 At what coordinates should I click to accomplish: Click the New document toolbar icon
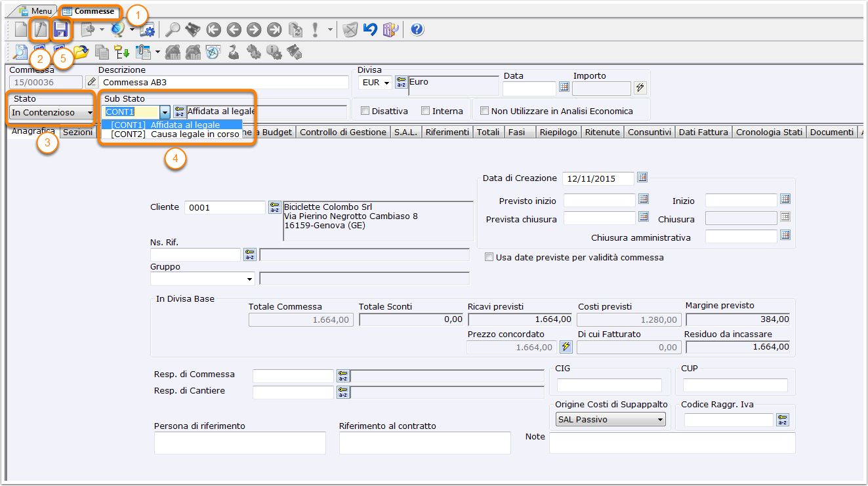[x=21, y=30]
